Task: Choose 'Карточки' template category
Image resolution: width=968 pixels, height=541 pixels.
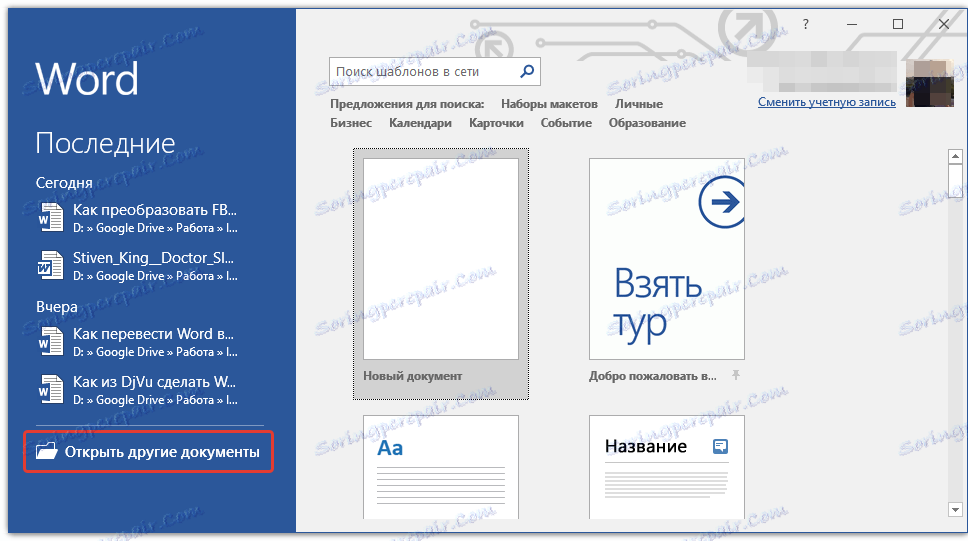Action: pos(496,123)
